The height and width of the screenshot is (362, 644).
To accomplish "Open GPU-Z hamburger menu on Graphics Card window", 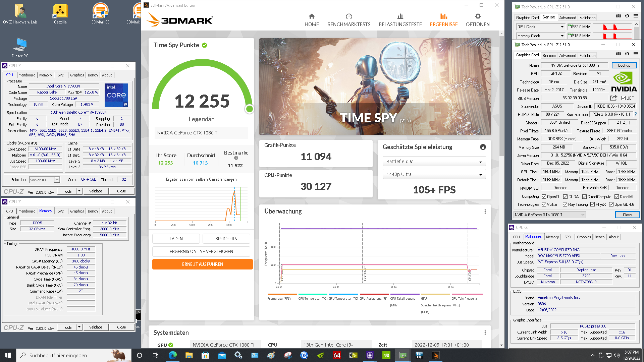I will click(636, 54).
